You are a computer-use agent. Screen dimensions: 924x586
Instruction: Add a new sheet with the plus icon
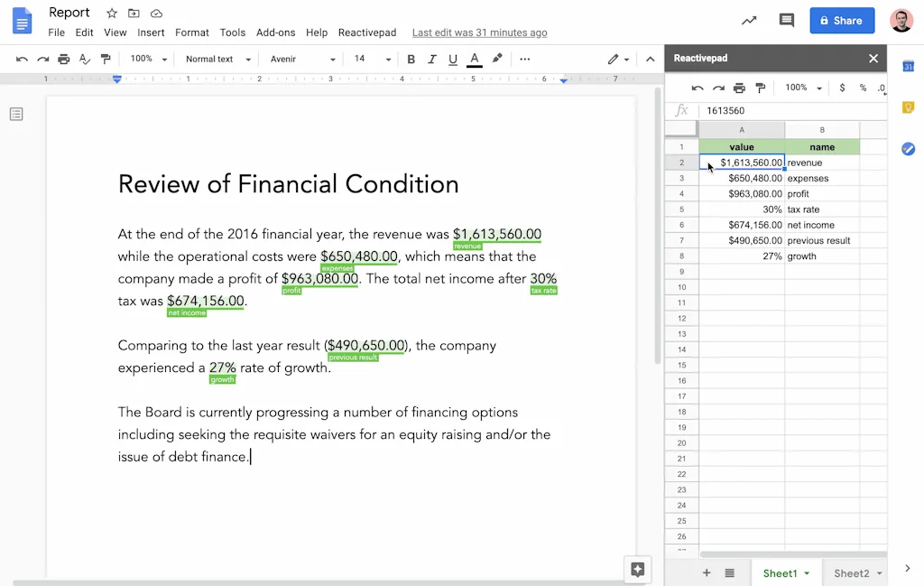pyautogui.click(x=707, y=572)
